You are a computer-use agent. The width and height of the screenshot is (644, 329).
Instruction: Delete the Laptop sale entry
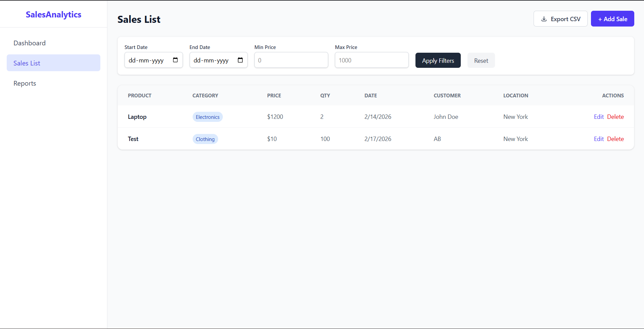coord(615,116)
